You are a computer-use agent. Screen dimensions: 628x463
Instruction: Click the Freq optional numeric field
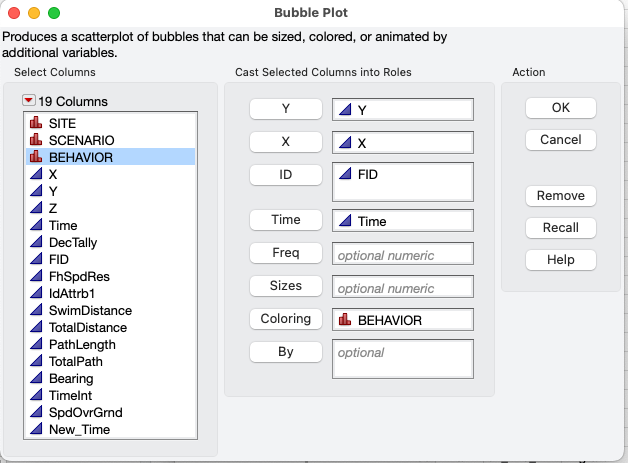tap(402, 255)
